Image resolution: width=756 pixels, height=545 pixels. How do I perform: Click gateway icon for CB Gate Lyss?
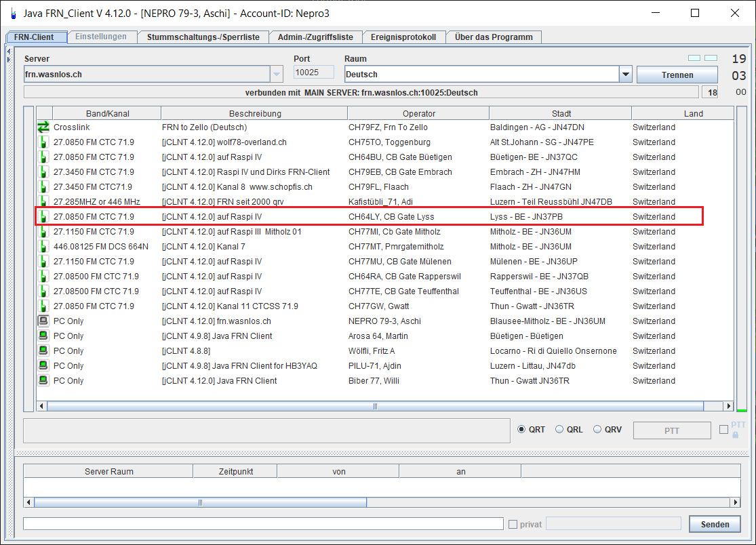43,217
